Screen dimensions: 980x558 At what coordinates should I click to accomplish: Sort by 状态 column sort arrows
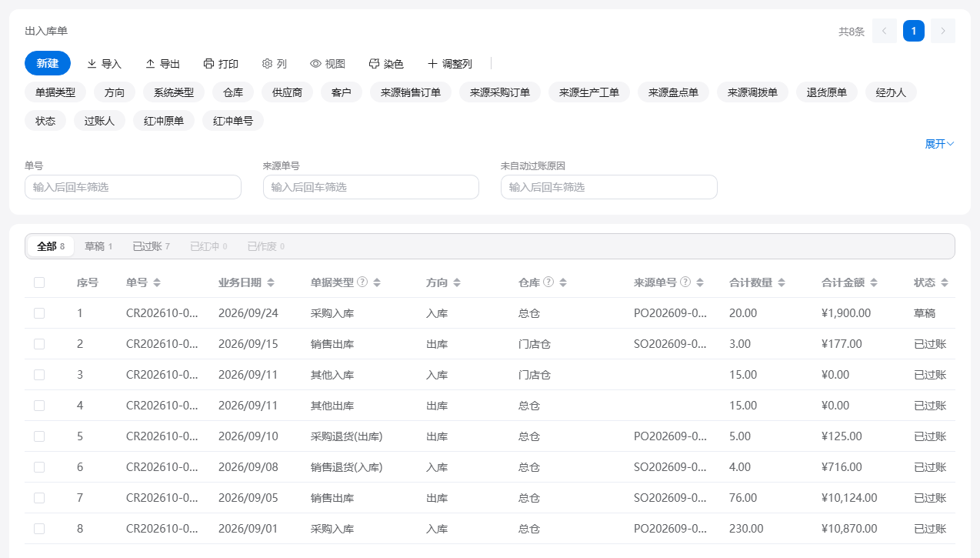tap(945, 282)
